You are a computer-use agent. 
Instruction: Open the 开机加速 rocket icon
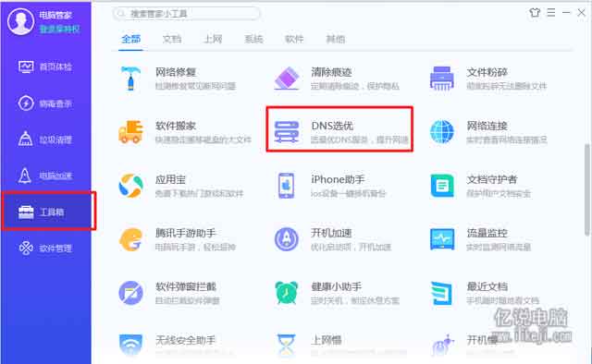point(287,239)
